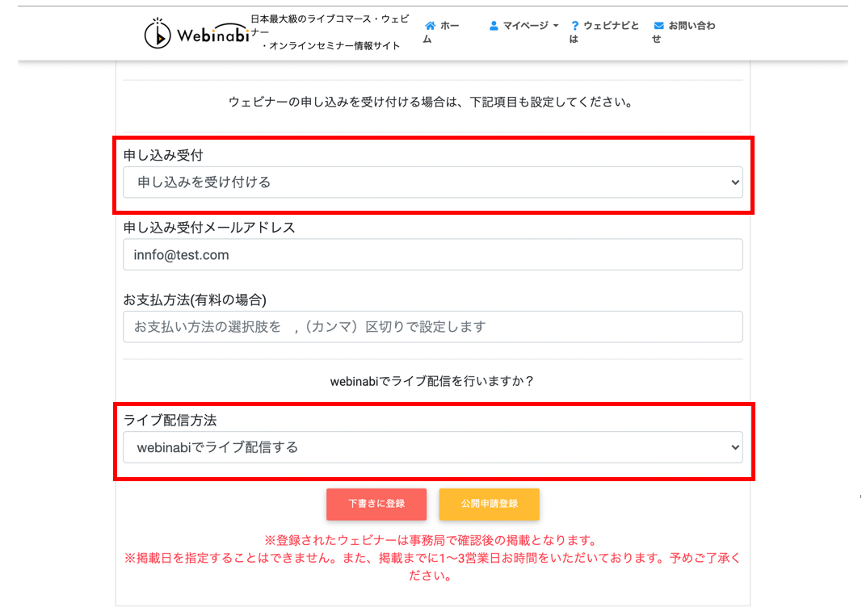Screen dimensions: 862x616
Task: Click the Webinabi play-button logo icon
Action: point(158,33)
